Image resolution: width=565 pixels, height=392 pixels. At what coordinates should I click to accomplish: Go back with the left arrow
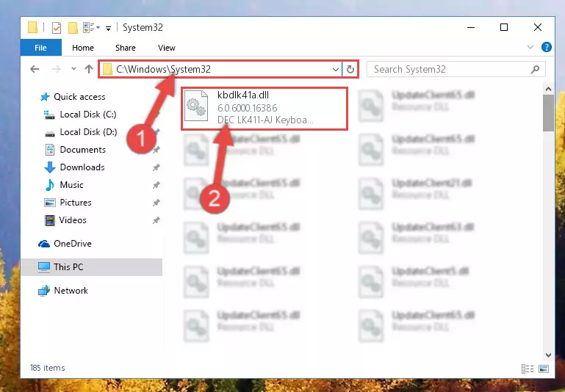coord(35,69)
